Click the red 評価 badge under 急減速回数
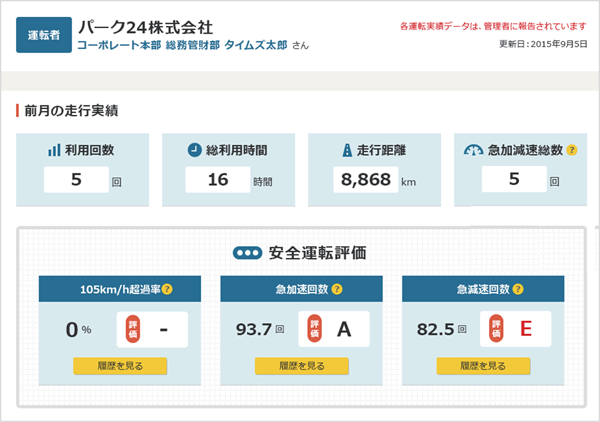600x422 pixels. coord(496,329)
